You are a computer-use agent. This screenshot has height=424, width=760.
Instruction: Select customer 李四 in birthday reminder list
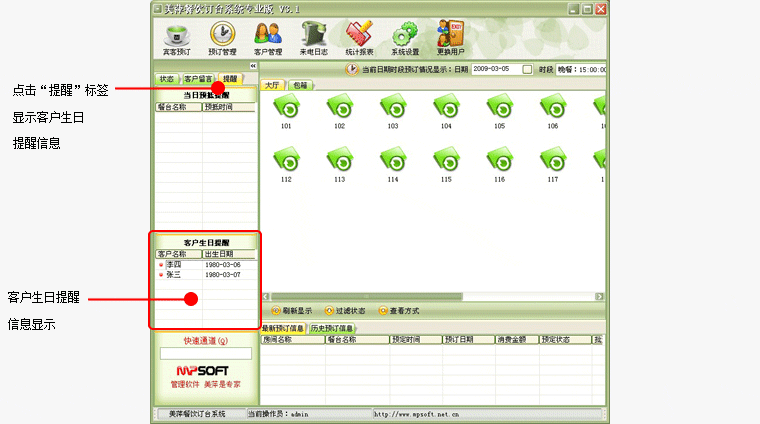[x=174, y=264]
